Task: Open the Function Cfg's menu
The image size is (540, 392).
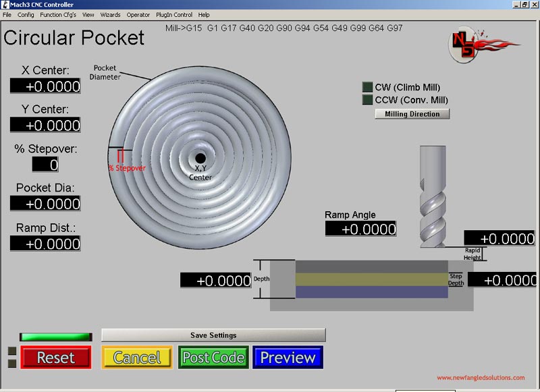Action: [58, 15]
